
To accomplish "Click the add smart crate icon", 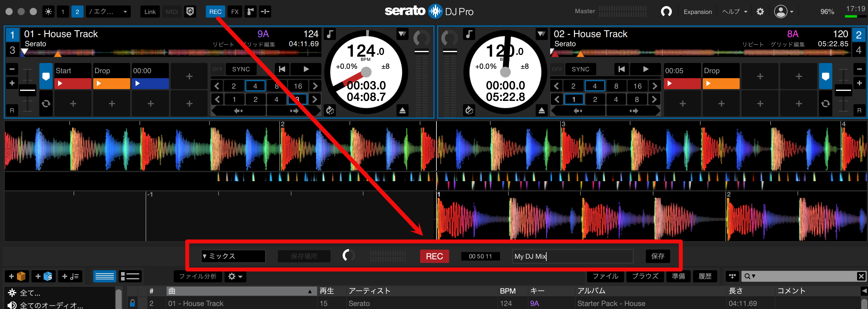I will pos(44,276).
